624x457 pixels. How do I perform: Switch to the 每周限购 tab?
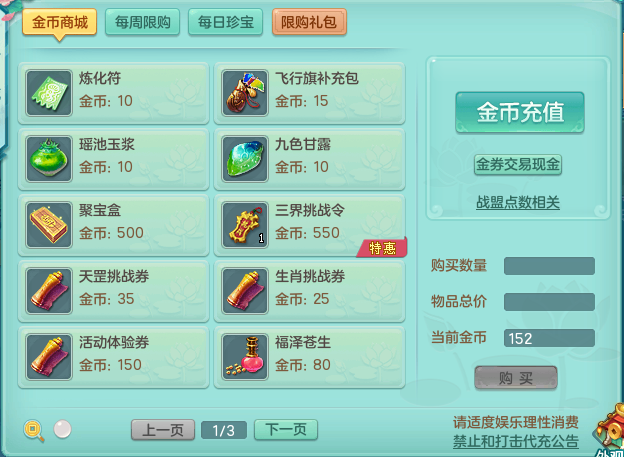click(142, 22)
